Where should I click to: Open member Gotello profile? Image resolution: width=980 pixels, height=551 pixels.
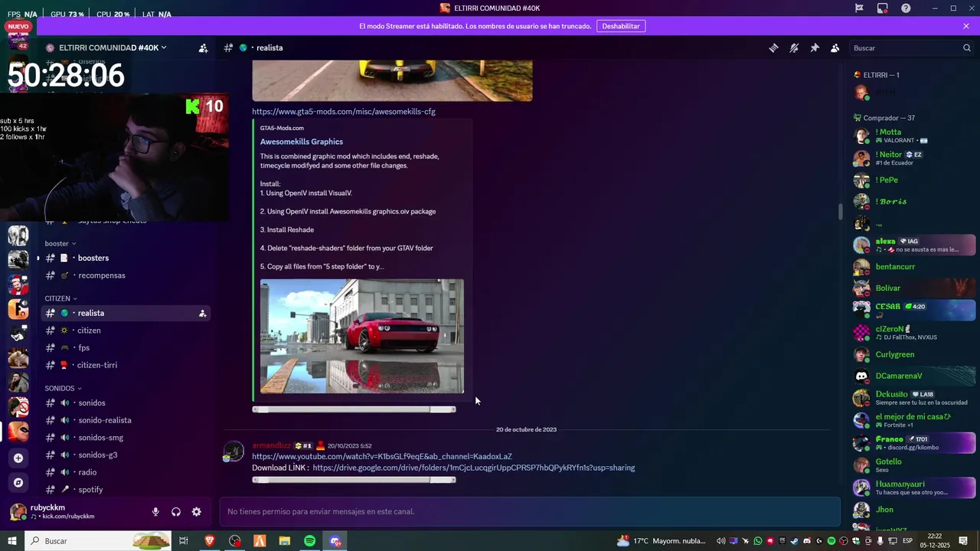point(914,465)
